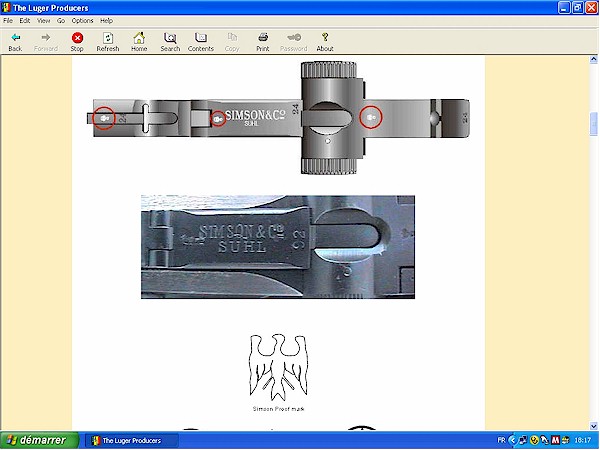Click the Refresh toolbar icon
The height and width of the screenshot is (450, 600).
pyautogui.click(x=108, y=38)
